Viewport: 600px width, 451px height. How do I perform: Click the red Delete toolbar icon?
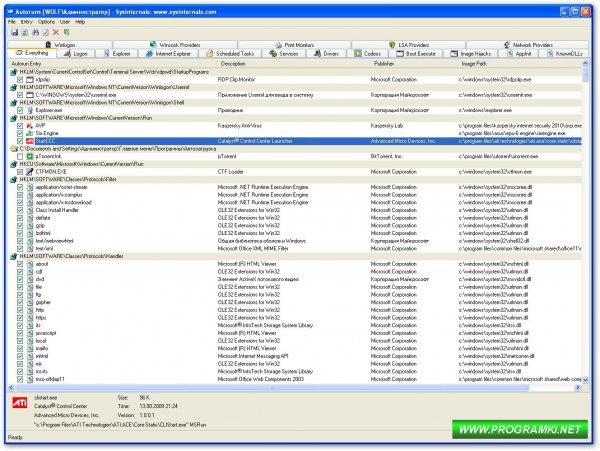(56, 33)
